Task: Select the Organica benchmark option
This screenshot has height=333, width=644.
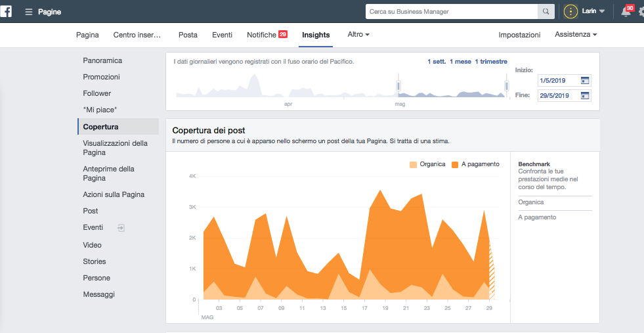Action: 530,202
